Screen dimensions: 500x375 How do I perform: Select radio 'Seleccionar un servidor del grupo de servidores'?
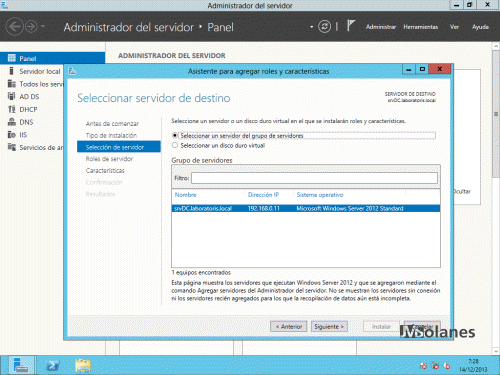pos(175,136)
